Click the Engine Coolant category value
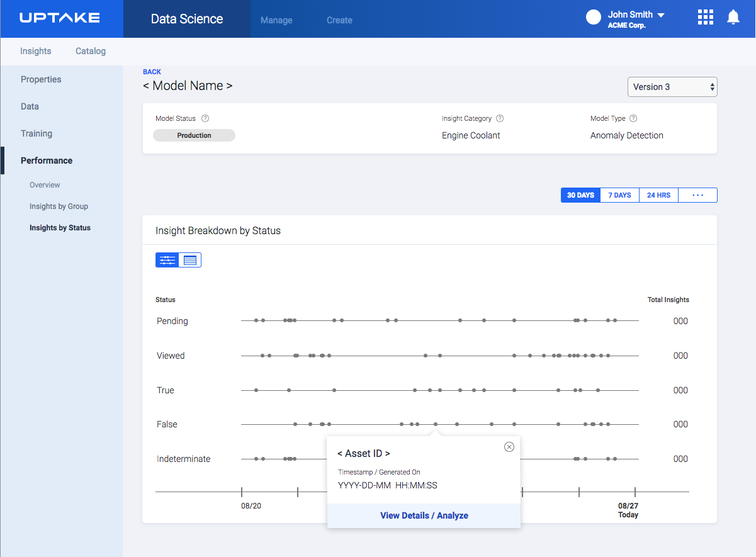 [x=471, y=135]
